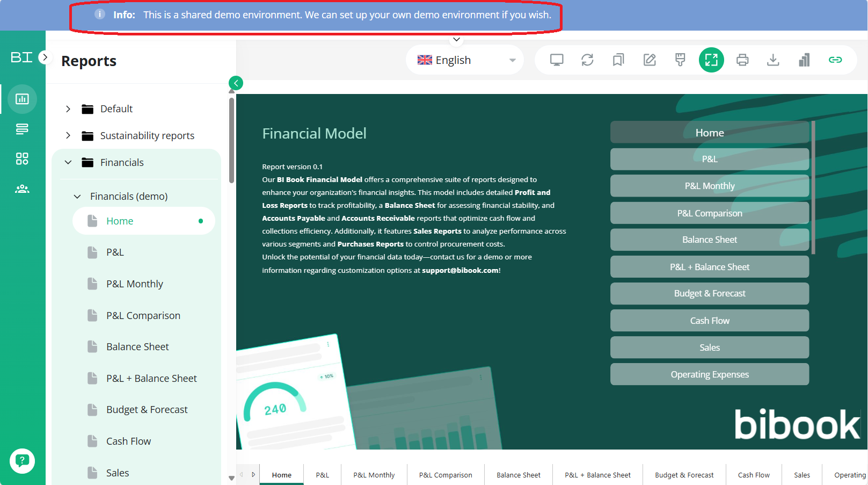The height and width of the screenshot is (485, 868).
Task: Collapse the info banner with the down chevron
Action: click(x=456, y=39)
